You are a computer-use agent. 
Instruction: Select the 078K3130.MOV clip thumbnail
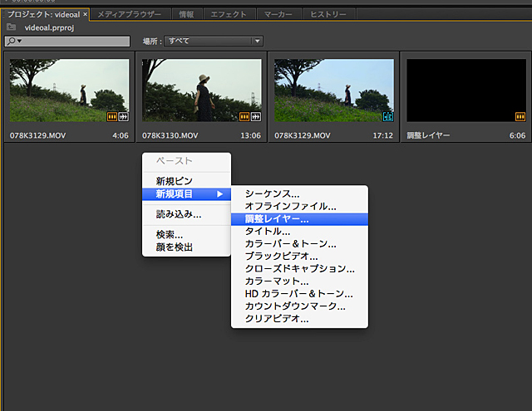coord(201,91)
